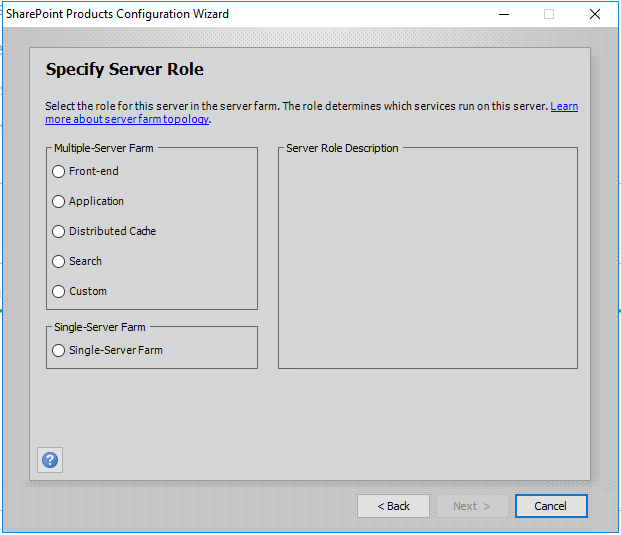Click the grayed-out Next button
Image resolution: width=621 pixels, height=535 pixels.
[x=472, y=506]
